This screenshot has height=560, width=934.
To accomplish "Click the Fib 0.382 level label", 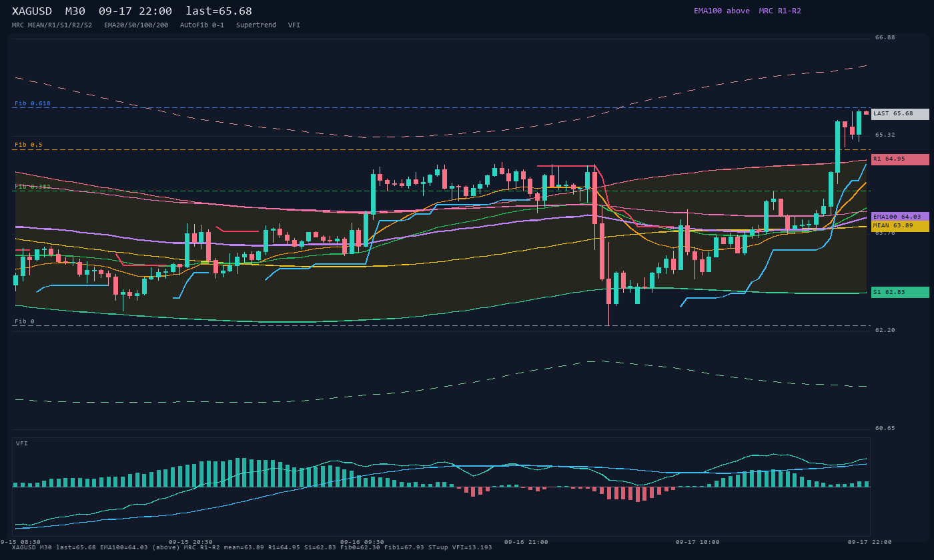I will pos(33,187).
